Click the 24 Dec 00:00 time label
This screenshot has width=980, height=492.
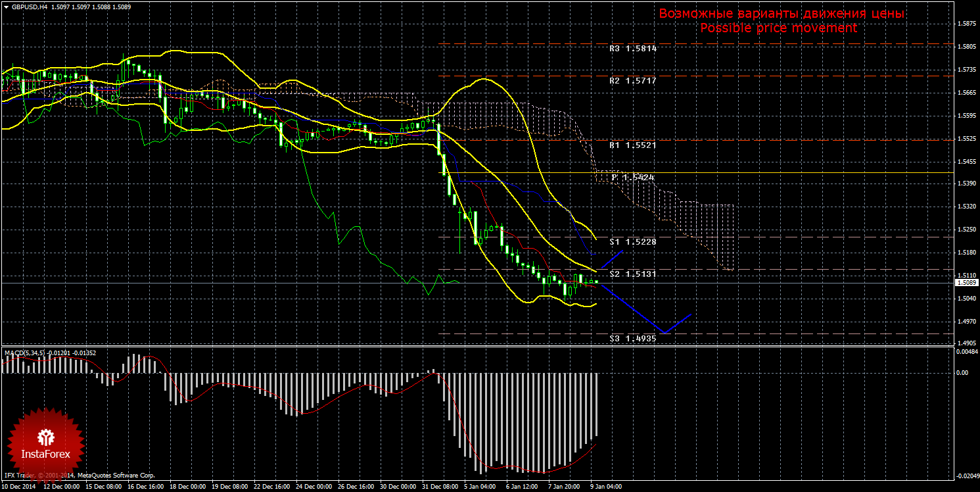[x=314, y=487]
